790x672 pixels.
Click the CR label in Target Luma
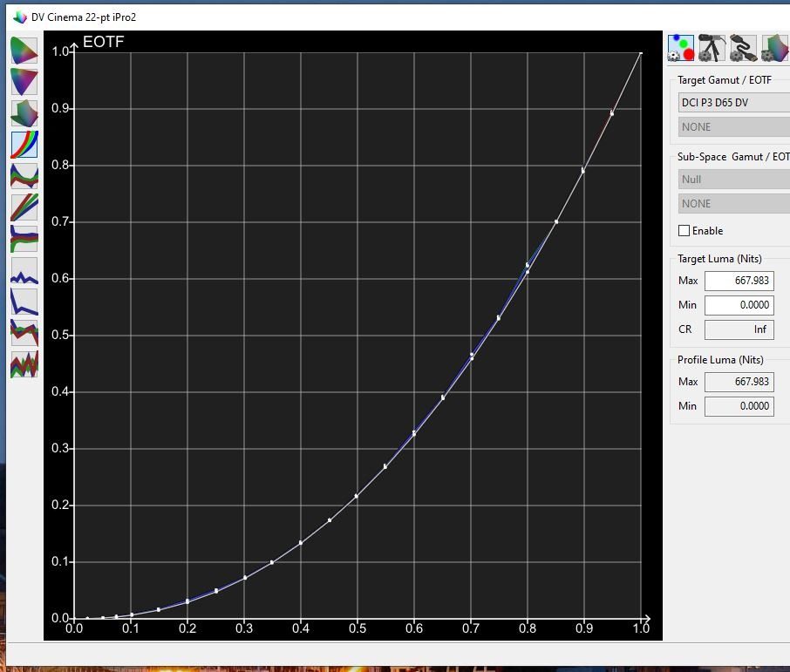(684, 329)
